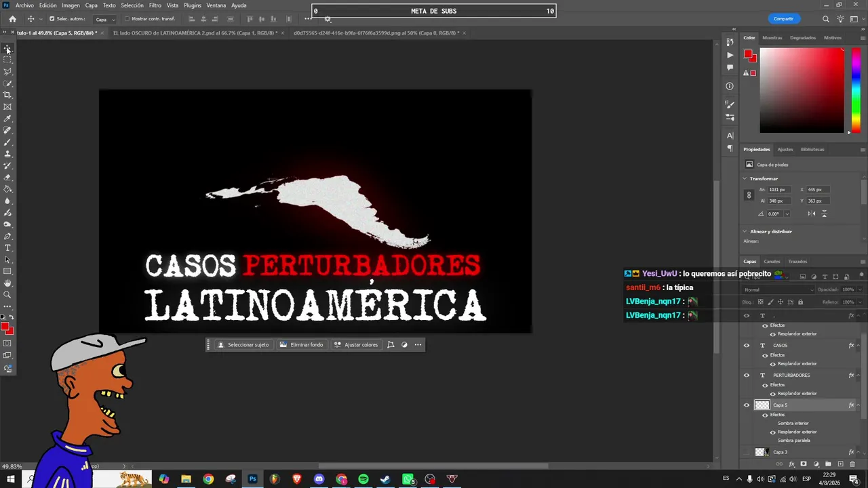Image resolution: width=868 pixels, height=488 pixels.
Task: Hide the Capa 5 layer
Action: [x=747, y=405]
